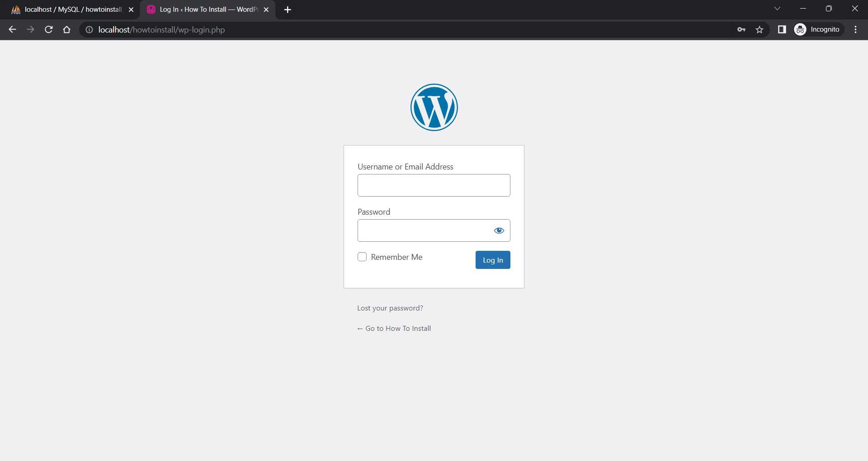Enable the Remember Me checkbox

coord(362,257)
